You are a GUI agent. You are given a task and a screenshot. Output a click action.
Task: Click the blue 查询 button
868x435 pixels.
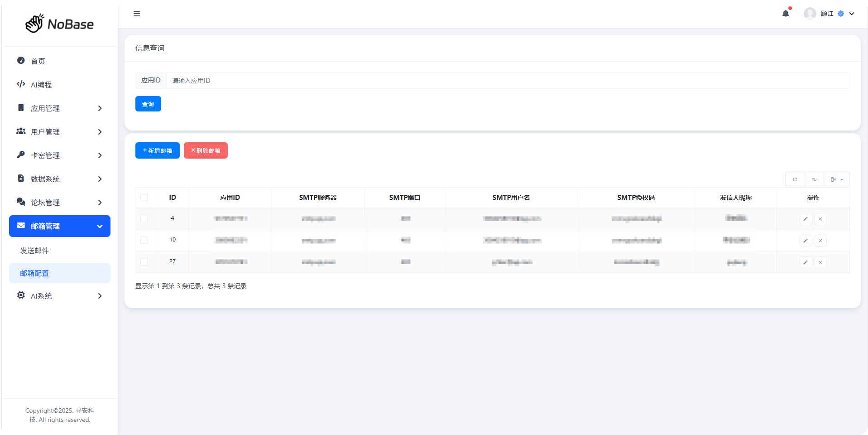tap(148, 104)
